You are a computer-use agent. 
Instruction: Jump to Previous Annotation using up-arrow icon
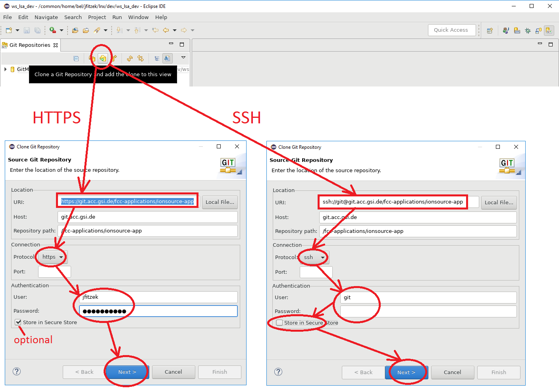(x=137, y=30)
